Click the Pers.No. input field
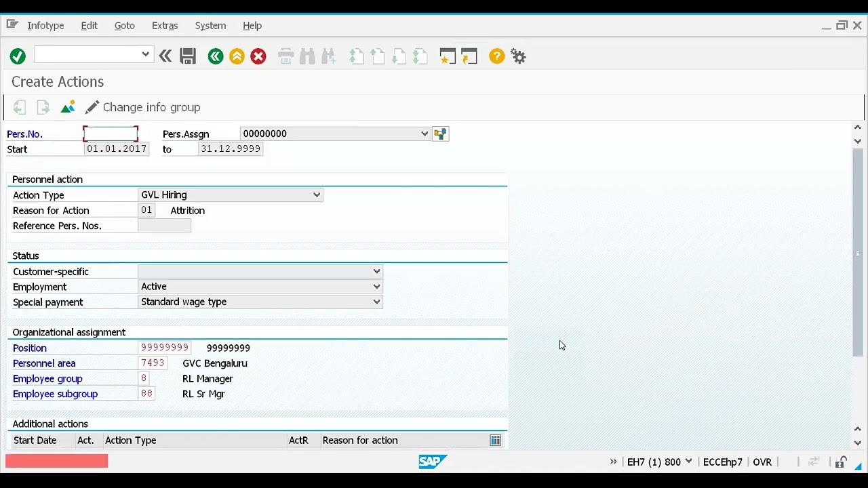The image size is (868, 488). click(x=111, y=134)
